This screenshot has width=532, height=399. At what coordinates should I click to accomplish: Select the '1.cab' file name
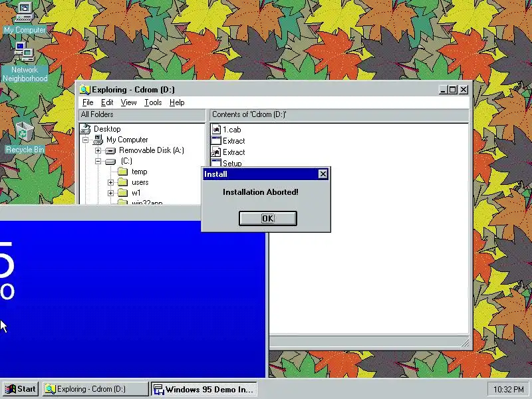[x=231, y=130]
